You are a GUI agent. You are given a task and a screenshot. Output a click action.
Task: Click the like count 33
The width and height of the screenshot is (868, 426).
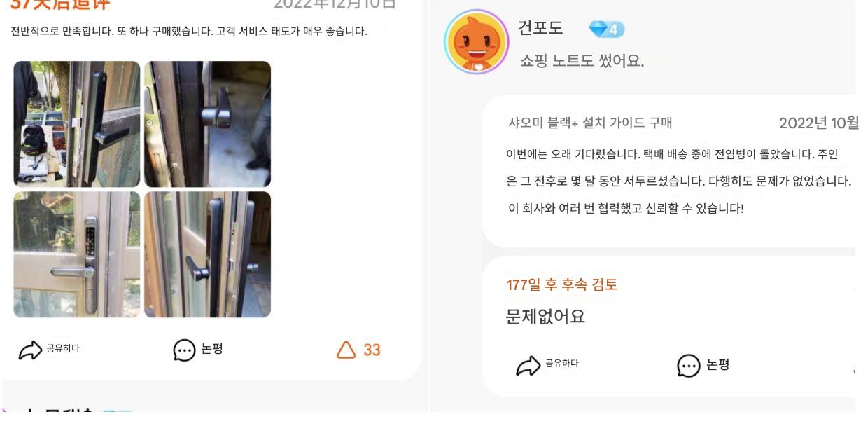372,350
